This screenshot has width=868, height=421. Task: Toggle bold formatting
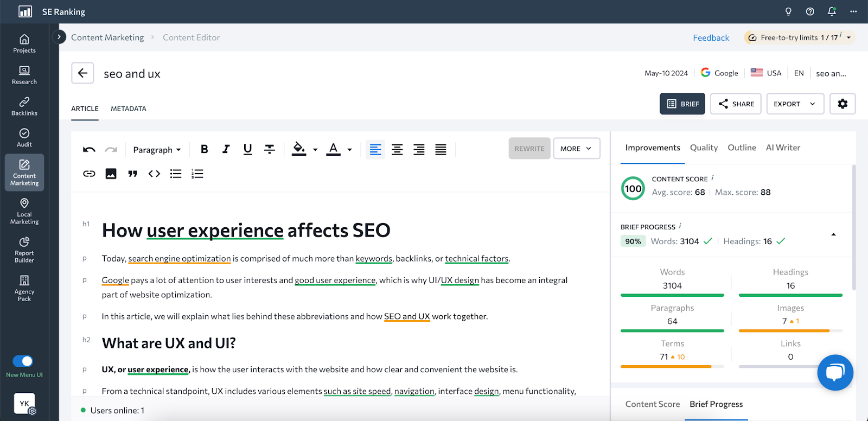point(204,149)
